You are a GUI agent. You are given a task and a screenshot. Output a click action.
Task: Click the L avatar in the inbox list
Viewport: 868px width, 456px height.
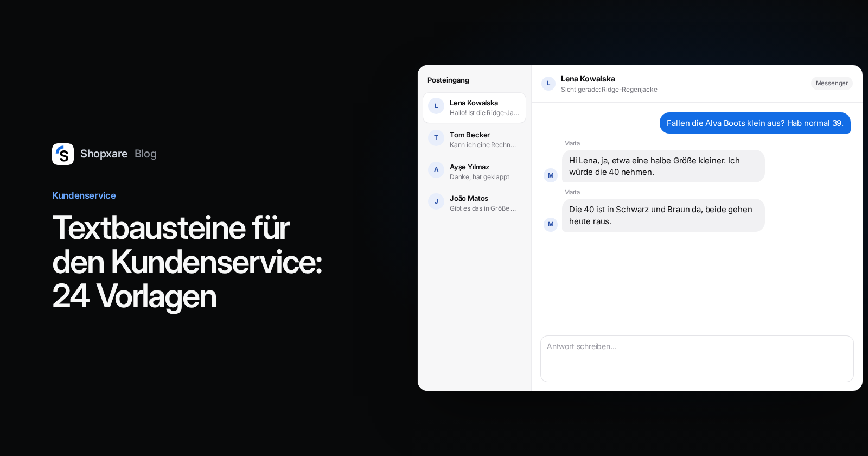point(436,106)
